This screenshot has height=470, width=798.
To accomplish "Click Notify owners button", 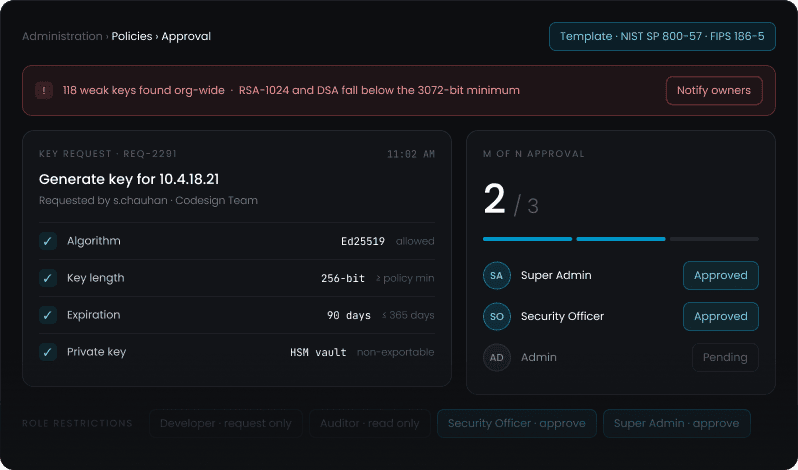I will (x=714, y=91).
